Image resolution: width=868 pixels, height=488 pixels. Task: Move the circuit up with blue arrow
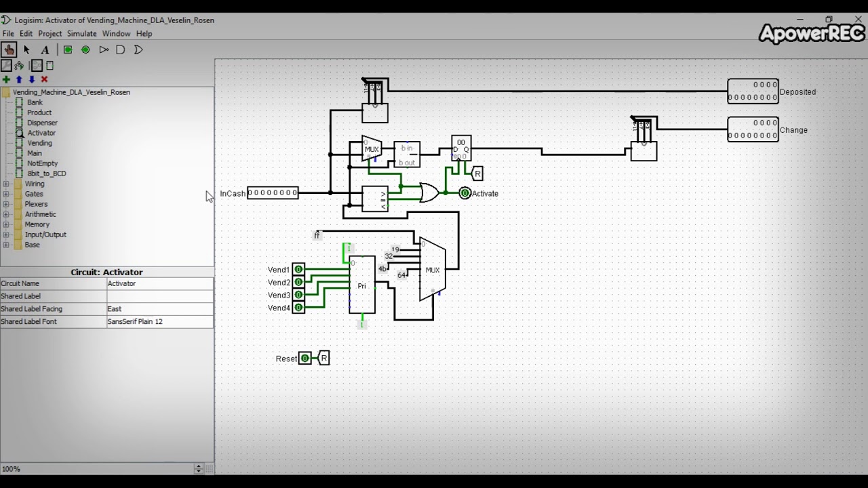[x=19, y=79]
